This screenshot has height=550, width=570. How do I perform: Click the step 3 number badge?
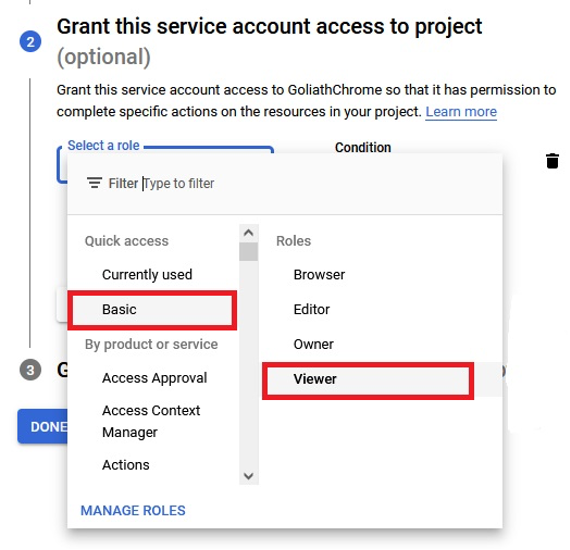tap(31, 370)
